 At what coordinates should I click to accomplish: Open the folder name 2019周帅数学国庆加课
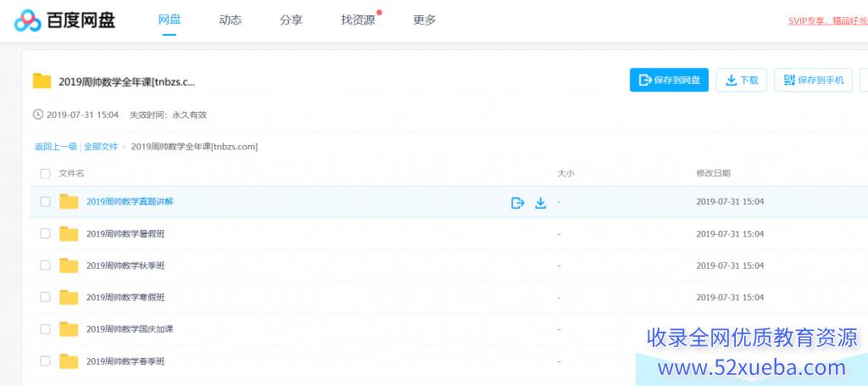[130, 329]
